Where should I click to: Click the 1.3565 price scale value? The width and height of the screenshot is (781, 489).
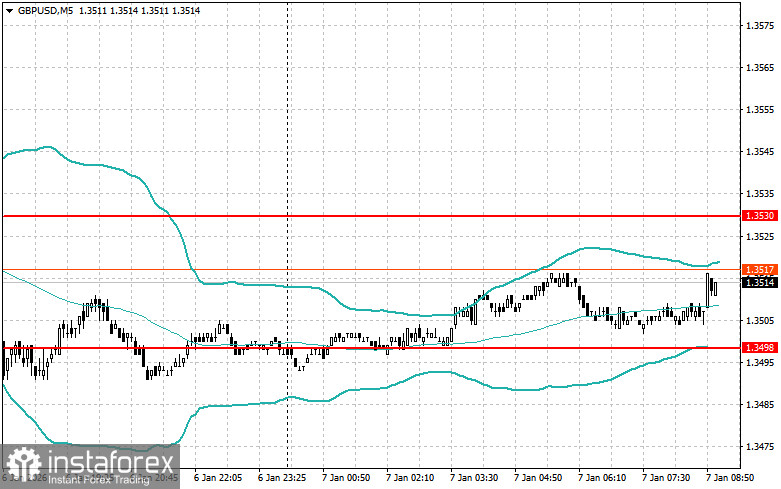[x=760, y=67]
